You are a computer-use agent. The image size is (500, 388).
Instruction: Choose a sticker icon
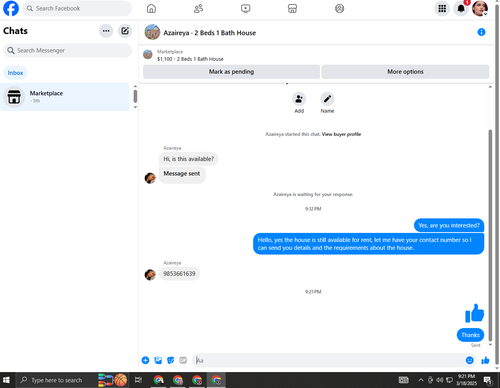pos(170,360)
